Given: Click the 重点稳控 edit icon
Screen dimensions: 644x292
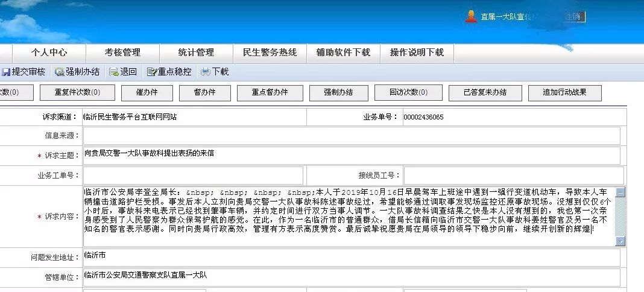Looking at the screenshot, I should tap(152, 72).
